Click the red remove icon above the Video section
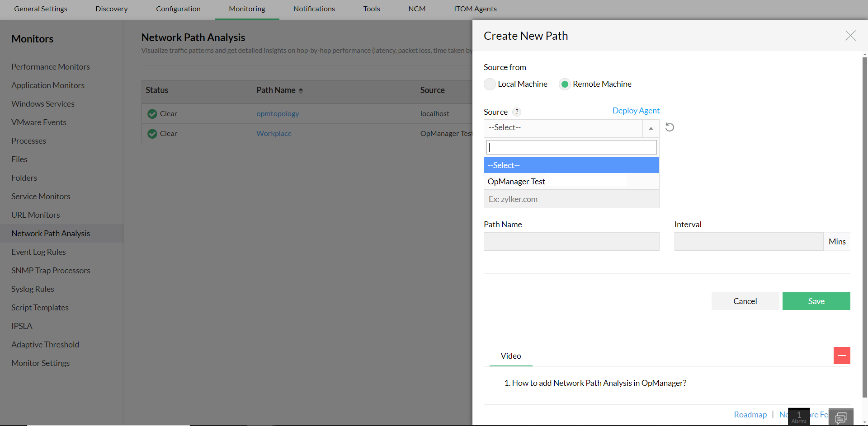The width and height of the screenshot is (868, 426). (842, 356)
